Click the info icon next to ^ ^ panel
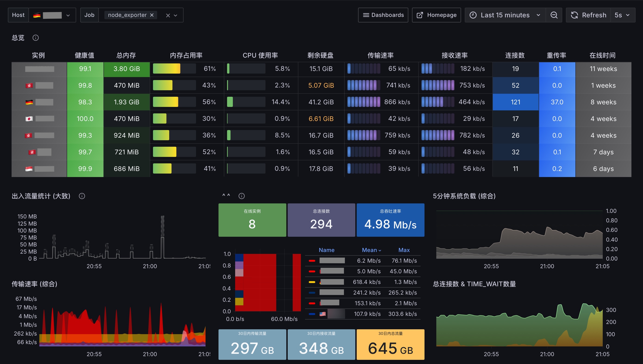 [x=241, y=196]
